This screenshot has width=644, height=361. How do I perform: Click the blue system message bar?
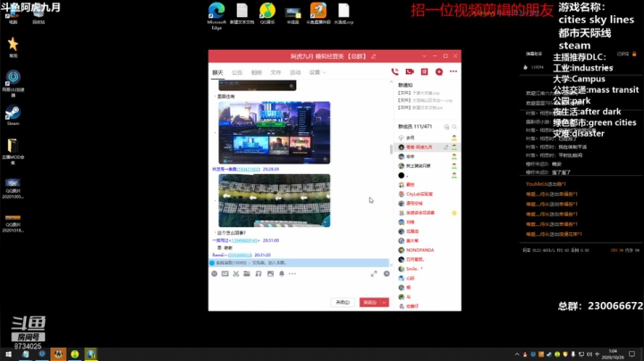[x=299, y=263]
